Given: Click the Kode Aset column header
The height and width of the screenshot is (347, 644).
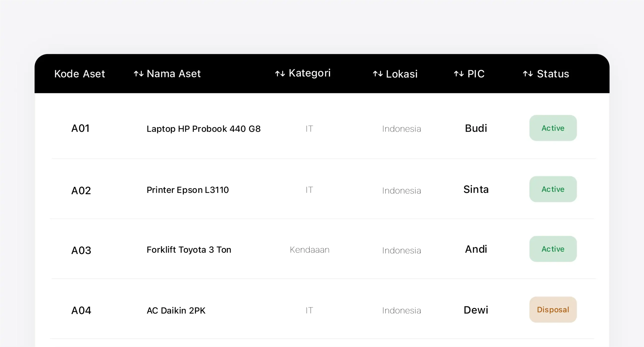Looking at the screenshot, I should coord(79,74).
